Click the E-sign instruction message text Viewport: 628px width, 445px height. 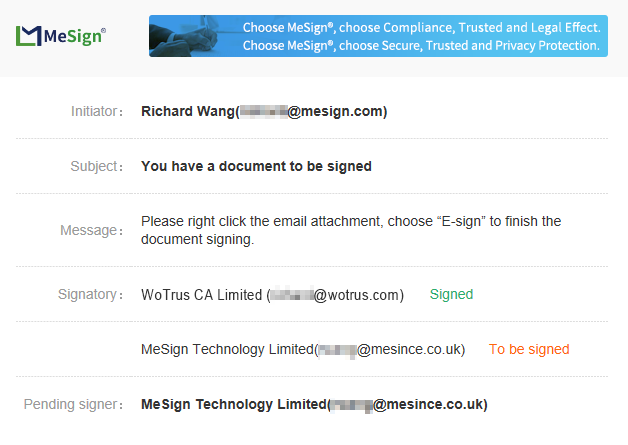[351, 230]
